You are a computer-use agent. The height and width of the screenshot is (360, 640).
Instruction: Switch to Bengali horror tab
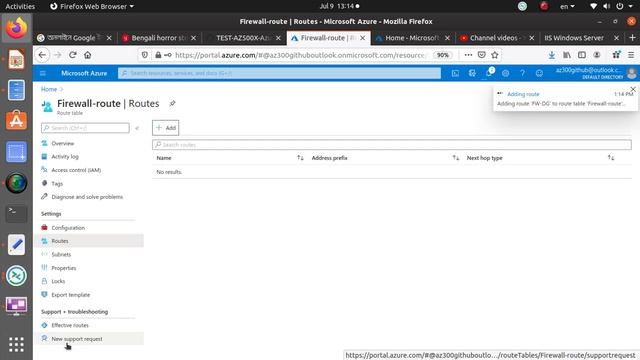[158, 38]
